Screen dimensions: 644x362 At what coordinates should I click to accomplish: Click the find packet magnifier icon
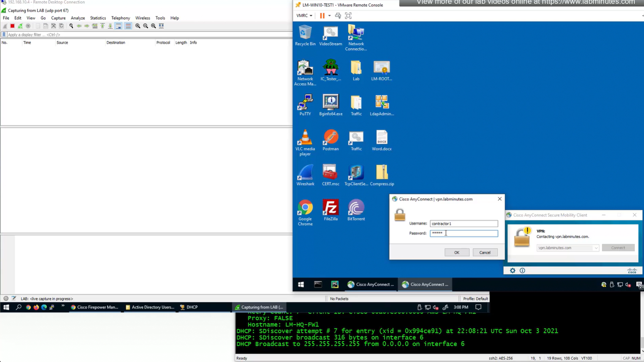(71, 26)
